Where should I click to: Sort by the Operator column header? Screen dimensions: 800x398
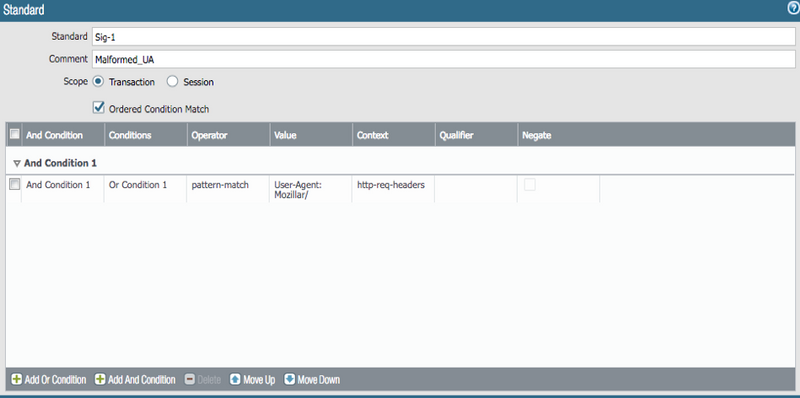tap(229, 135)
